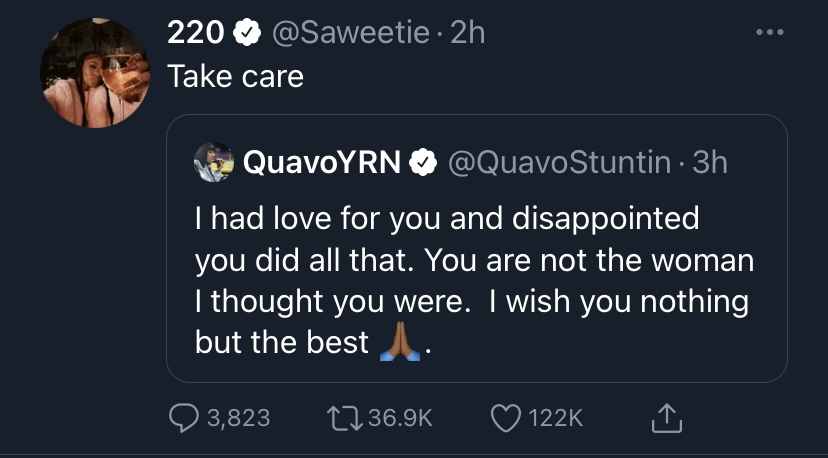Open the @QuavoStuntin handle link
Image resolution: width=828 pixels, height=458 pixels.
[x=561, y=162]
